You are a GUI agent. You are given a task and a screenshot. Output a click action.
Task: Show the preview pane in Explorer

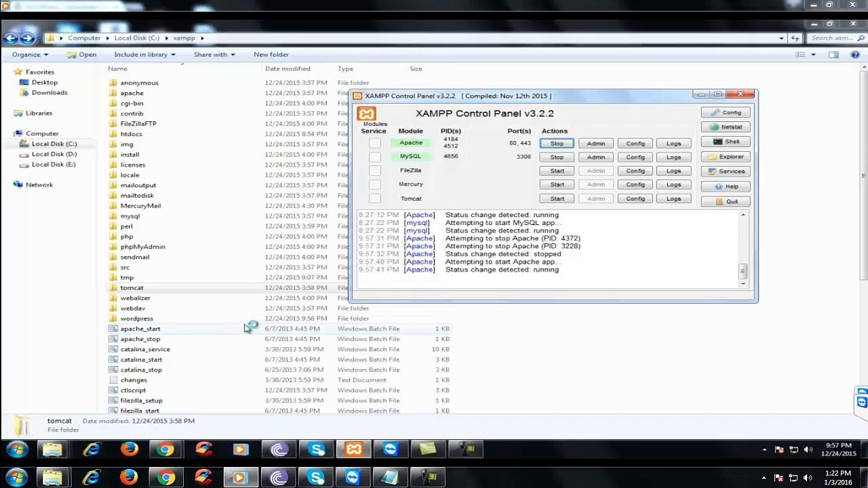833,54
